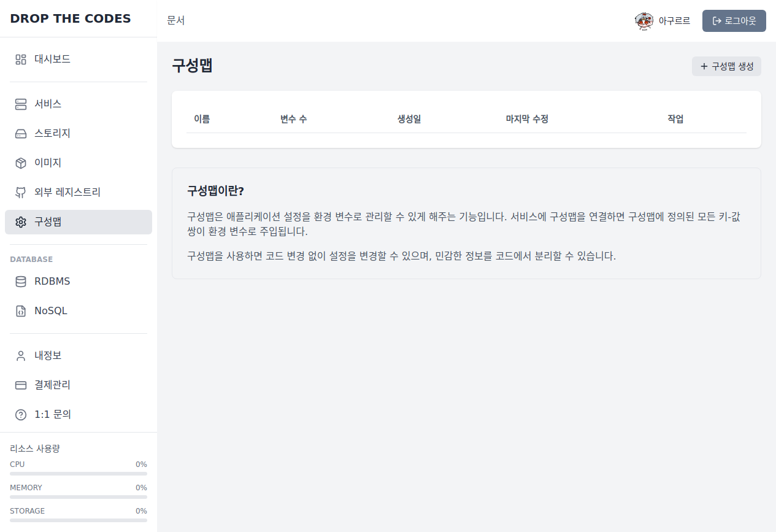This screenshot has width=776, height=532.
Task: Click the CPU usage progress bar
Action: tap(78, 474)
